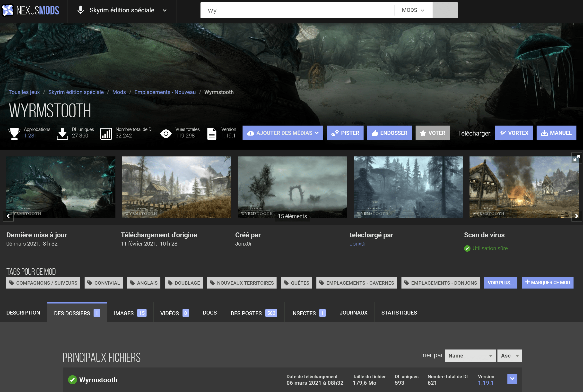Click the 'VOIR PLUS...' tags button
This screenshot has height=392, width=583.
[x=501, y=283]
